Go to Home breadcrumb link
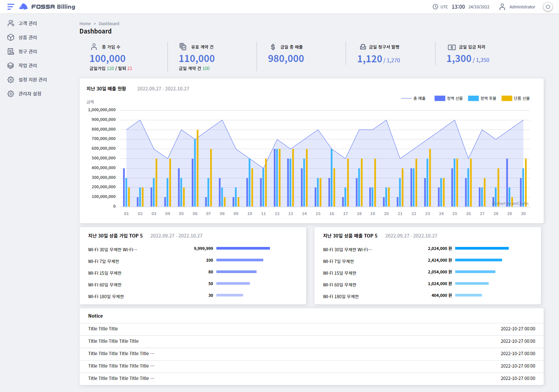The height and width of the screenshot is (392, 559). [85, 23]
